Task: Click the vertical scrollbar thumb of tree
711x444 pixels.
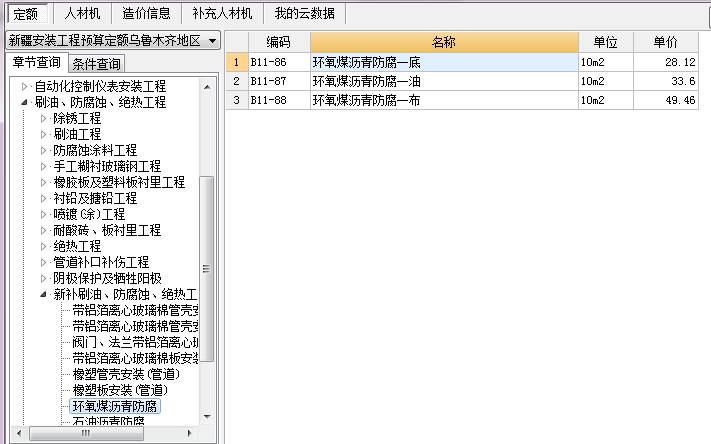Action: tap(206, 268)
